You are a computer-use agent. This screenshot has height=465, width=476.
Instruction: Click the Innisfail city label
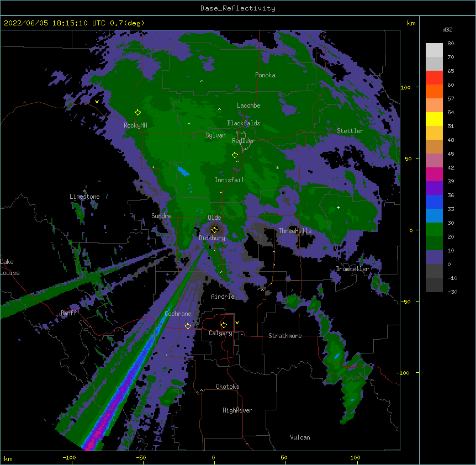click(x=229, y=180)
